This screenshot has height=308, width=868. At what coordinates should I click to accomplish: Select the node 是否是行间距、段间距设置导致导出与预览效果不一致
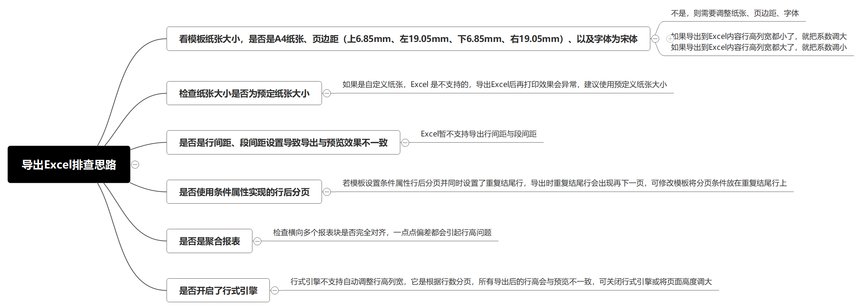pyautogui.click(x=283, y=142)
